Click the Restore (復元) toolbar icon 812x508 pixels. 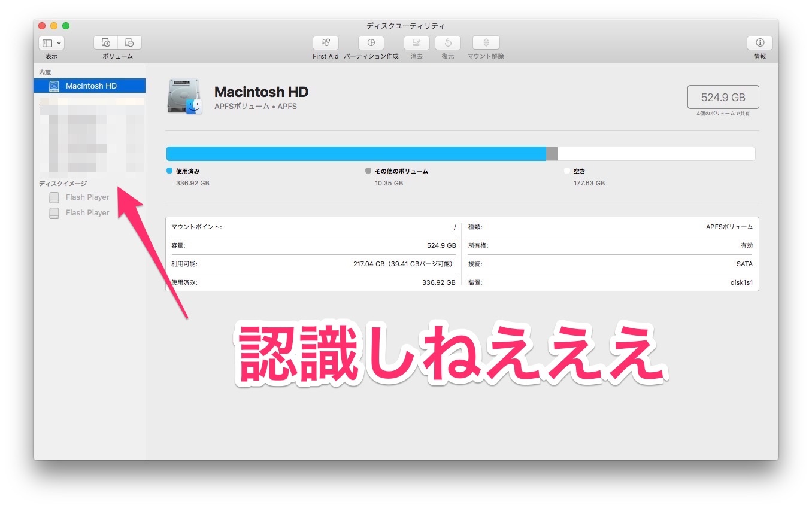tap(447, 43)
